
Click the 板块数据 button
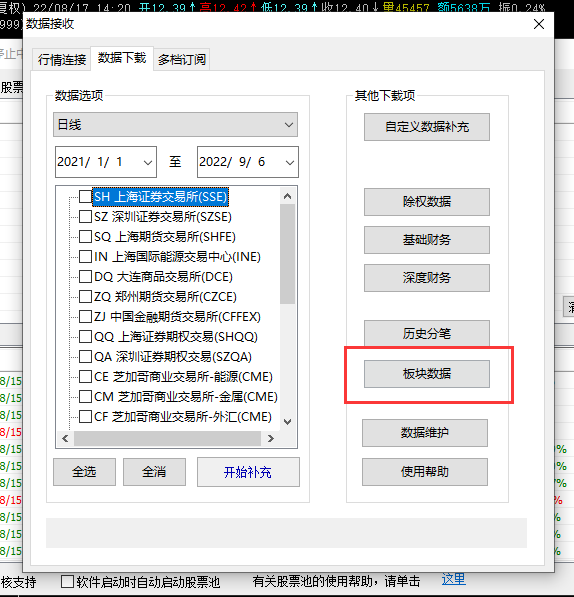pyautogui.click(x=427, y=374)
